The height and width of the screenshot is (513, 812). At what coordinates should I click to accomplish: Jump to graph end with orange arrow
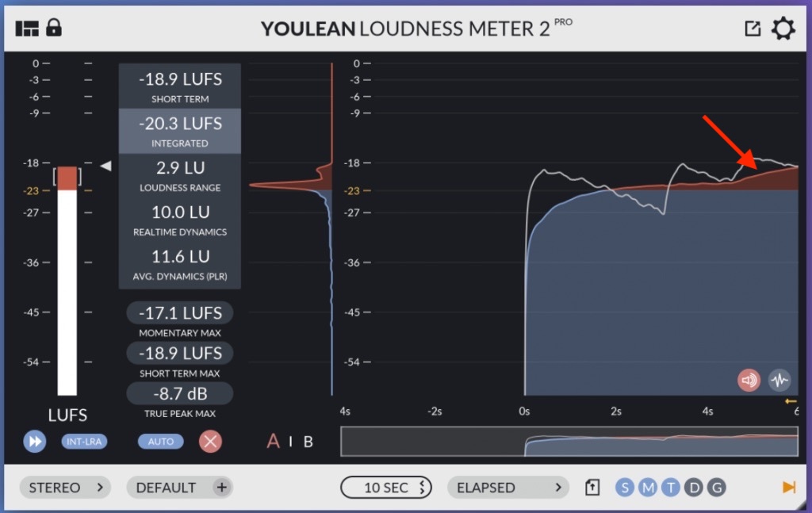(x=788, y=488)
